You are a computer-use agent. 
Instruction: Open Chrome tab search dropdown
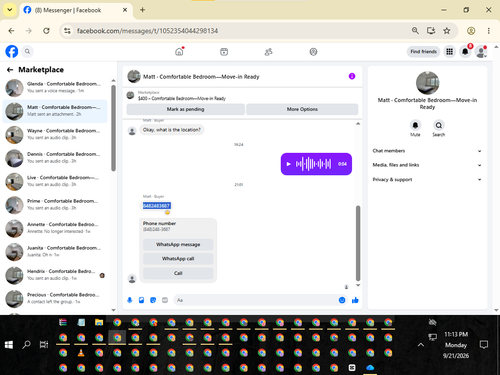click(10, 10)
